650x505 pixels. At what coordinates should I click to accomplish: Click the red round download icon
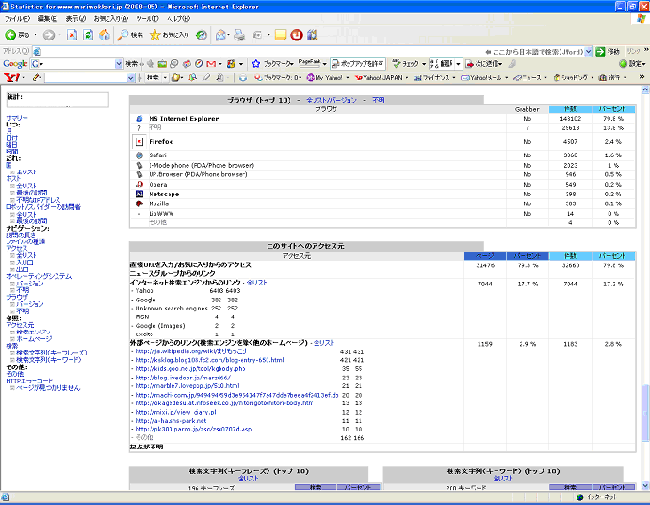pyautogui.click(x=296, y=35)
